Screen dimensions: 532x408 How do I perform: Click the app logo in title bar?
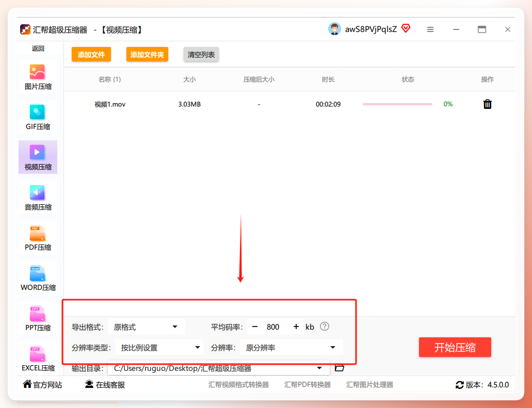(x=25, y=29)
